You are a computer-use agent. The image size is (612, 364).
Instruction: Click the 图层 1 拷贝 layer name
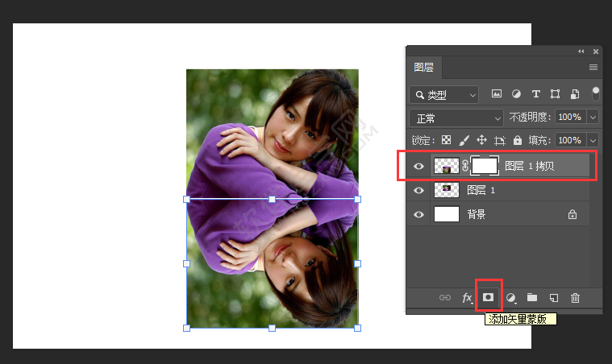(529, 166)
